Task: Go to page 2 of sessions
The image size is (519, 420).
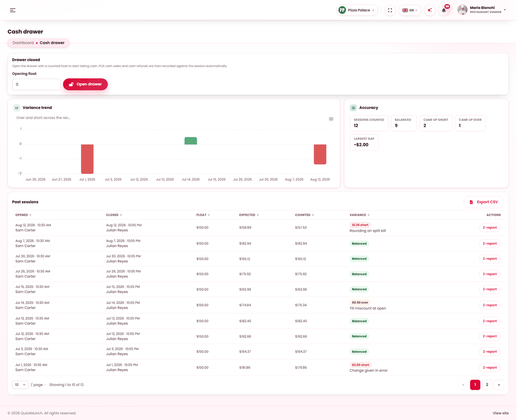Action: (487, 385)
